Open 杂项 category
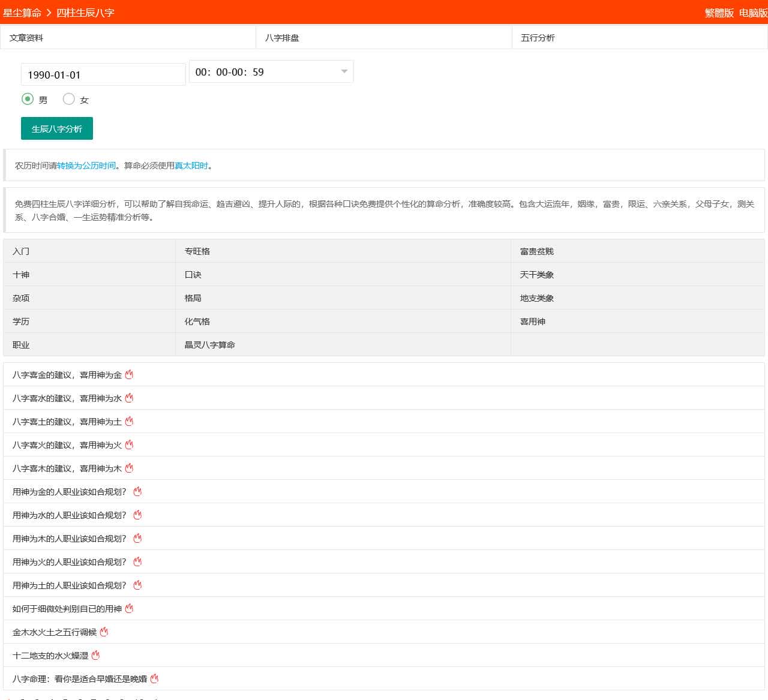768x700 pixels. pos(21,298)
